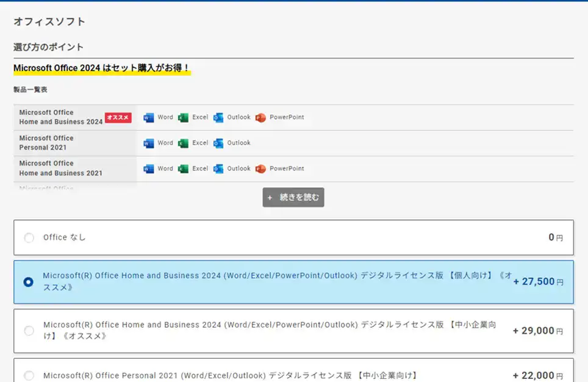Screen dimensions: 588x382
Task: Click the 選び方のポイント heading
Action: (48, 47)
